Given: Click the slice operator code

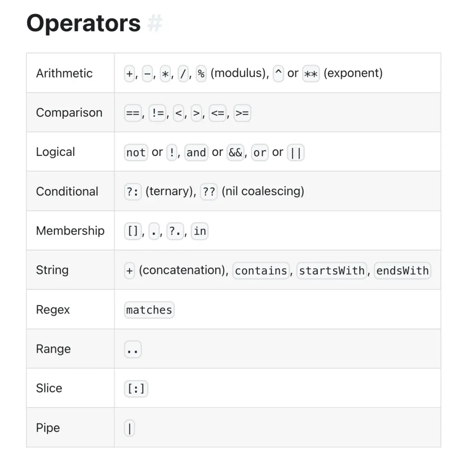Looking at the screenshot, I should coord(136,389).
